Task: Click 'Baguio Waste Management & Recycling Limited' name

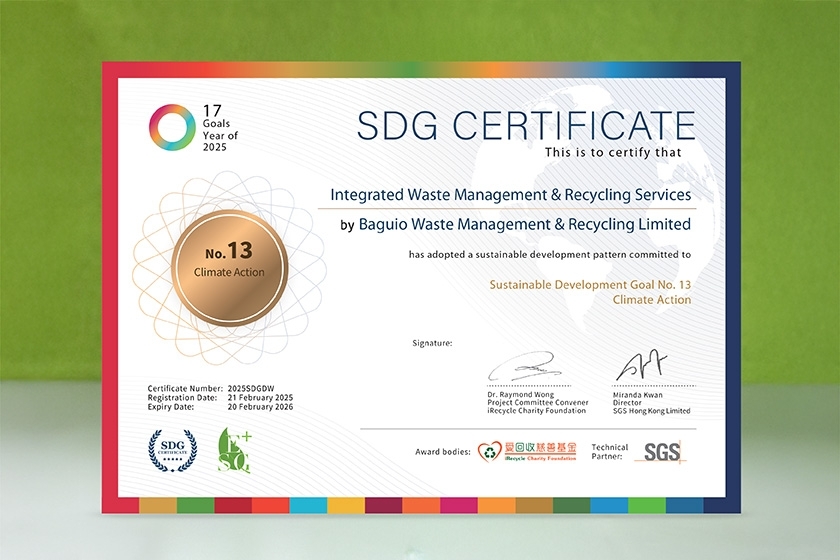Action: (x=524, y=224)
